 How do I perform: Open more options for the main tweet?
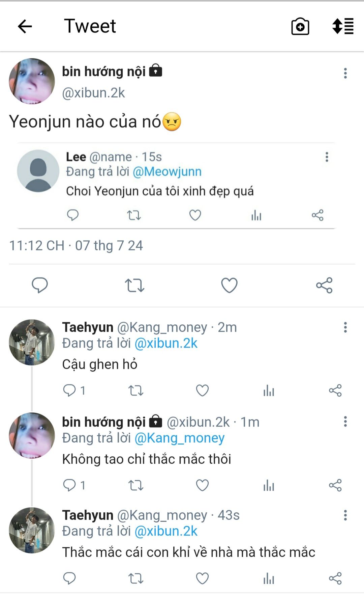(345, 73)
